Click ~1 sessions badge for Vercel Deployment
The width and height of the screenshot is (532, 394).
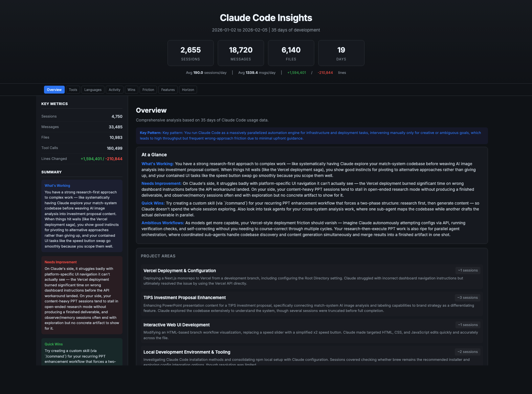468,270
